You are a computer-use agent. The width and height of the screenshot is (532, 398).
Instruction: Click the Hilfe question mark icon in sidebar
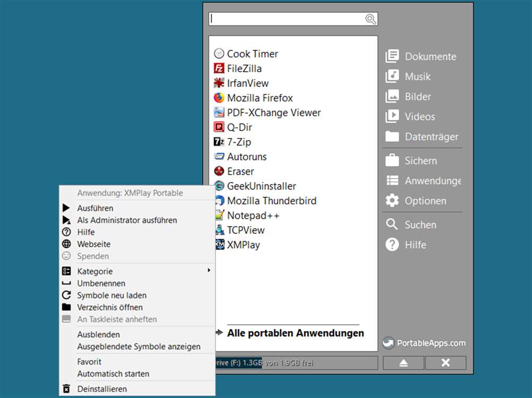coord(392,245)
